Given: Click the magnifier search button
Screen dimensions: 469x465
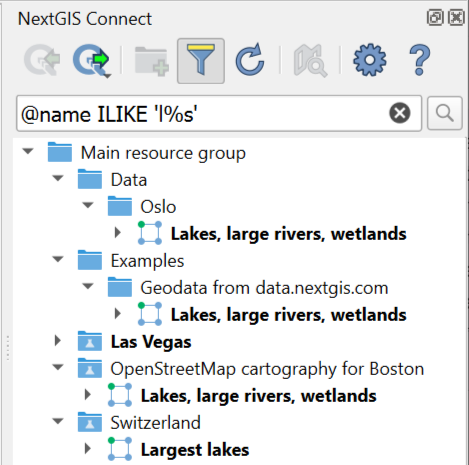Looking at the screenshot, I should coord(445,113).
